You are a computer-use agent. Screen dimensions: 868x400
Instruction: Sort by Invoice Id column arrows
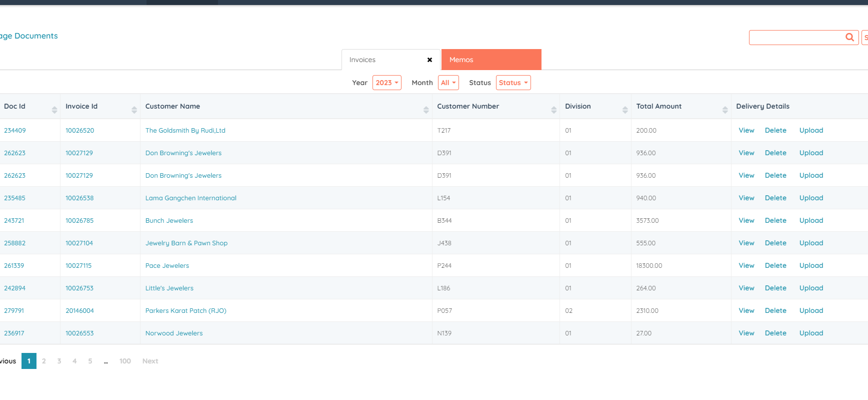click(x=134, y=110)
